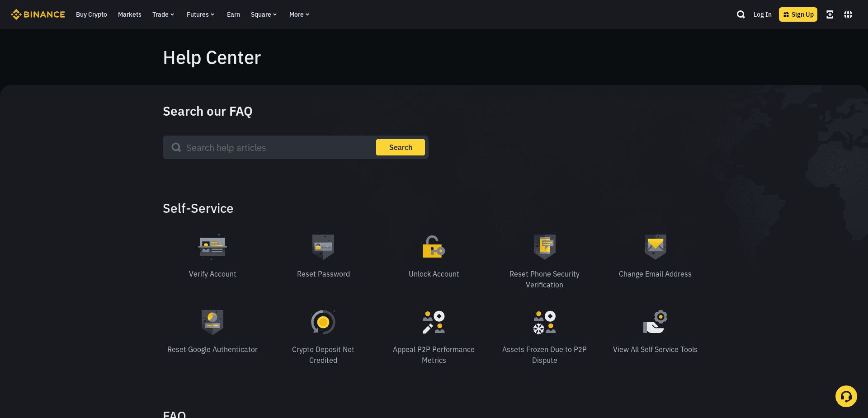This screenshot has height=418, width=868.
Task: Click the Crypto Deposit Not Credited icon
Action: (323, 322)
